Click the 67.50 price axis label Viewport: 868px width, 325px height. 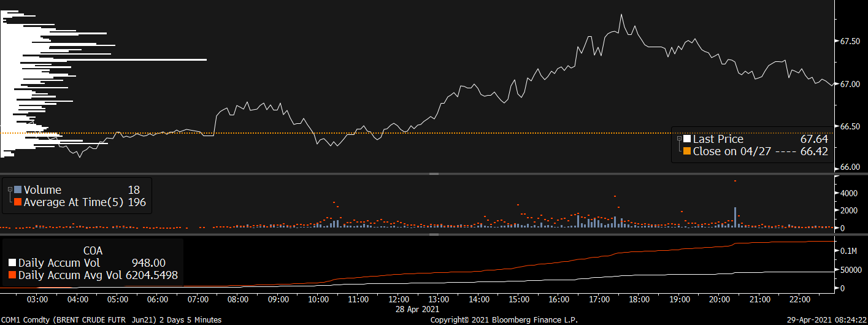pyautogui.click(x=850, y=41)
